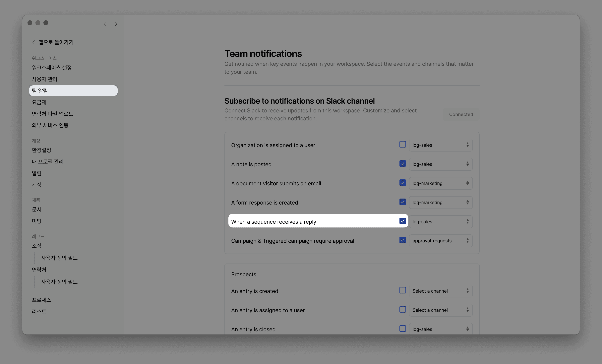Viewport: 602px width, 364px height.
Task: Toggle When a sequence receives a reply checkbox
Action: point(402,221)
